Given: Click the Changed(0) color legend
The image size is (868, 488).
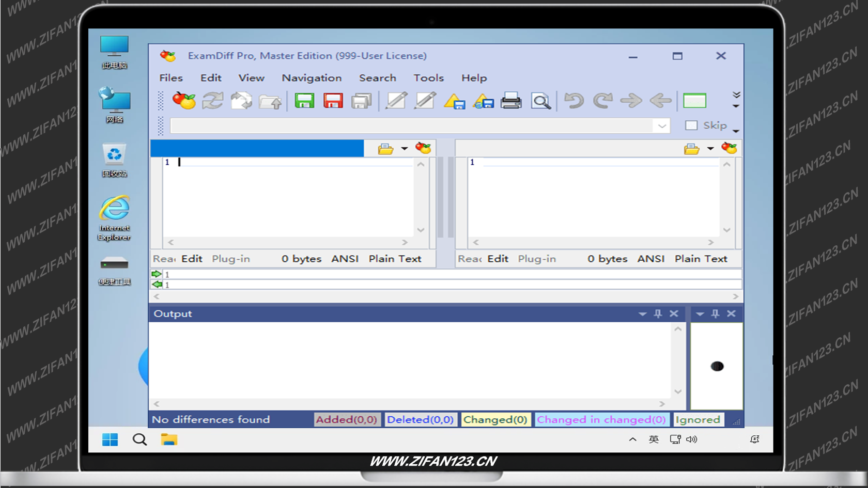Looking at the screenshot, I should click(x=495, y=419).
